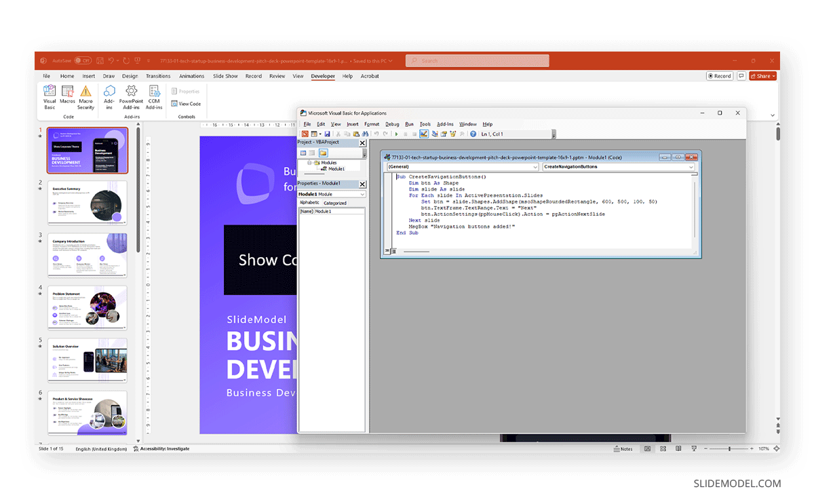Switch to the Developer ribbon tab
This screenshot has width=814, height=504.
[323, 76]
